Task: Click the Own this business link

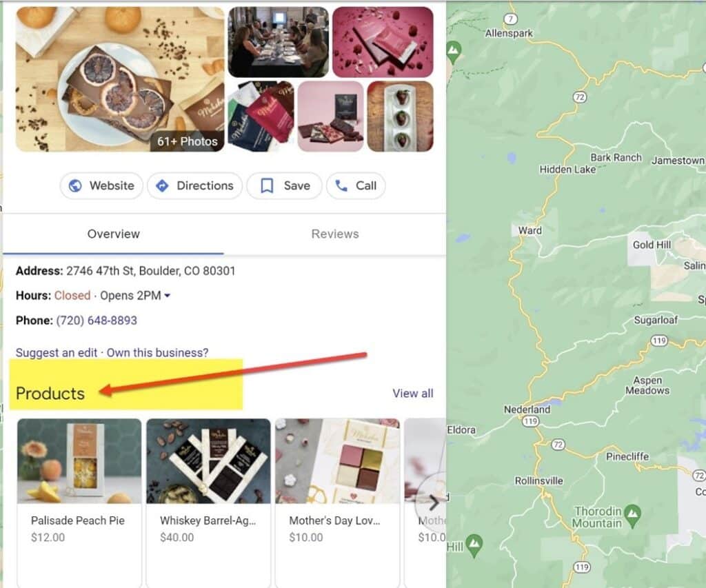Action: 158,352
